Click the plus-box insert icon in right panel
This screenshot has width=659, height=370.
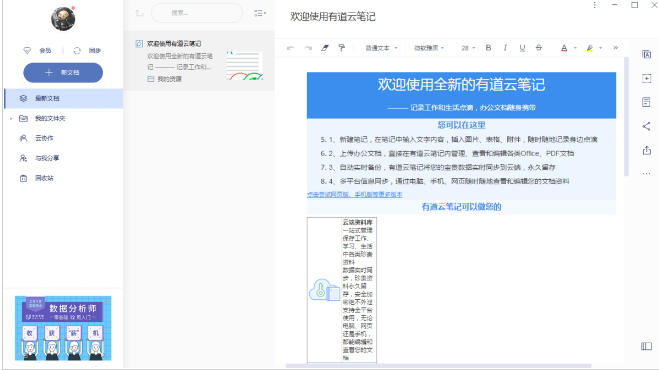coord(646,79)
